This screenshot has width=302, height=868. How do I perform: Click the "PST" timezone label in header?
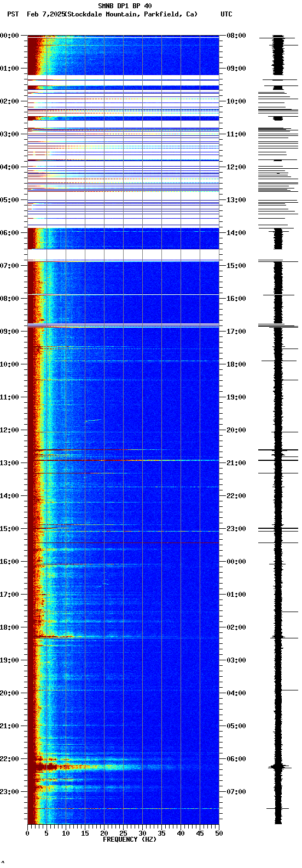(x=13, y=14)
